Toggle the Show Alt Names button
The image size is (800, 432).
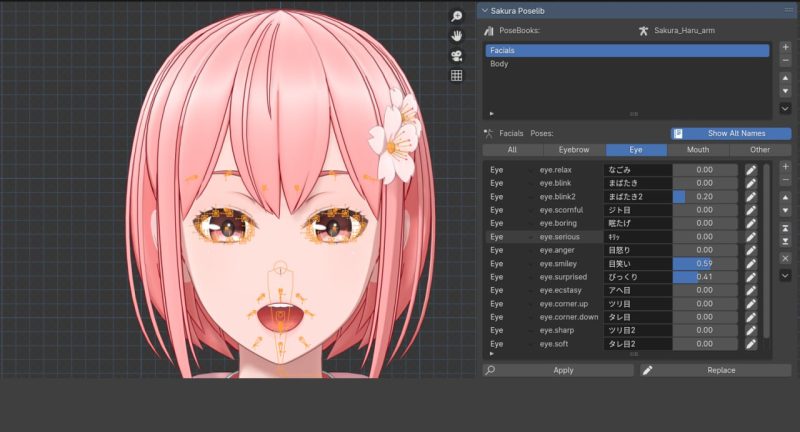731,133
